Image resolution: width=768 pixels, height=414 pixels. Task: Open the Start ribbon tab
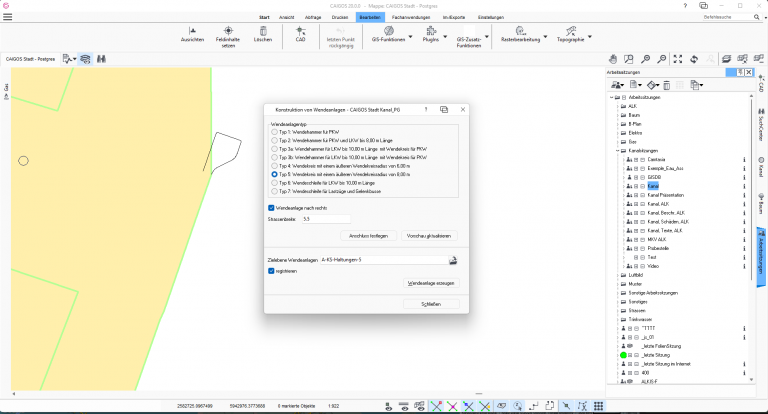coord(264,17)
